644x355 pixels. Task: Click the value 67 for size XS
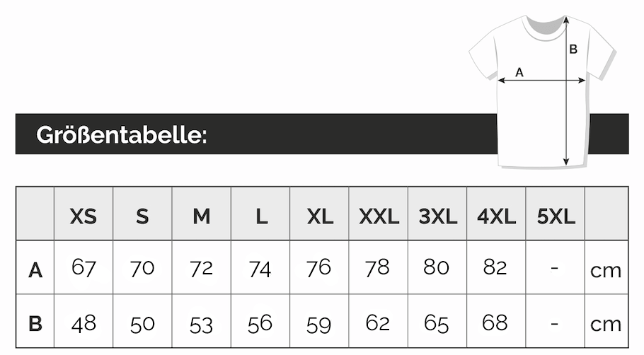point(84,267)
